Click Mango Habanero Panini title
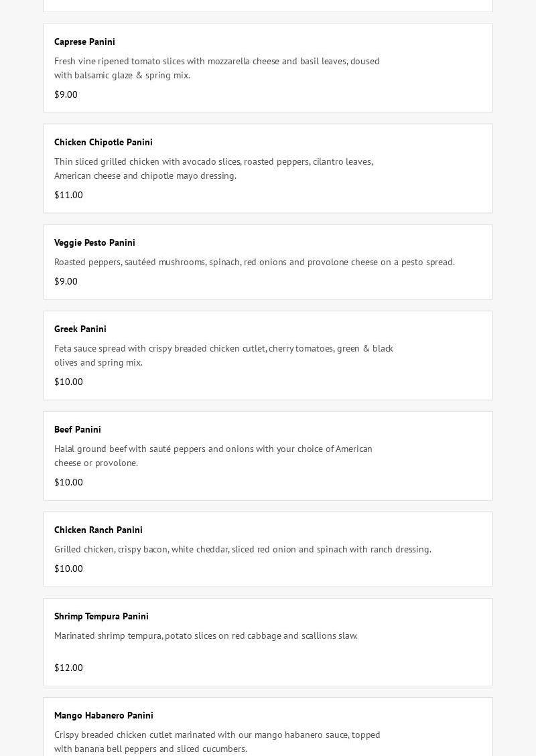This screenshot has width=536, height=756. pyautogui.click(x=104, y=715)
